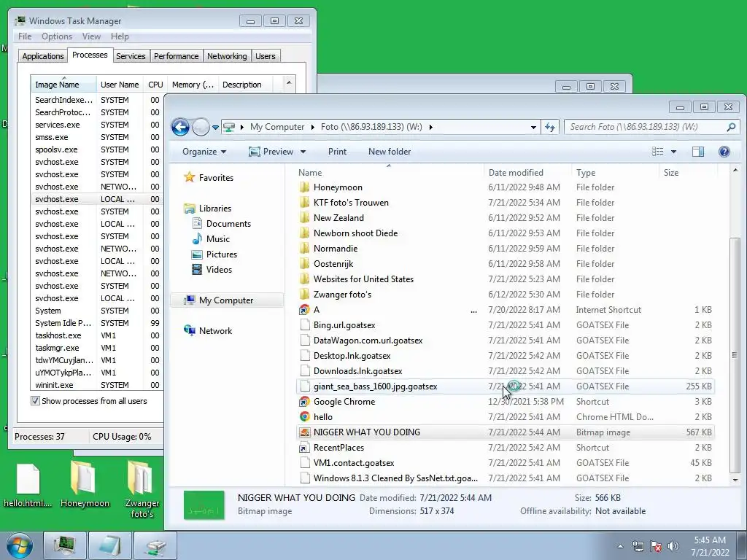Viewport: 747px width, 560px height.
Task: Open the Pictures library
Action: click(222, 254)
